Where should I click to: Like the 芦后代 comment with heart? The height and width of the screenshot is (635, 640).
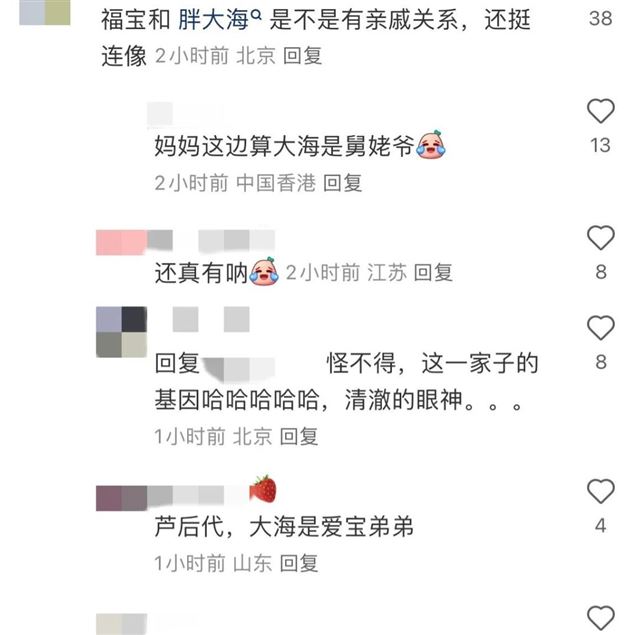[600, 491]
